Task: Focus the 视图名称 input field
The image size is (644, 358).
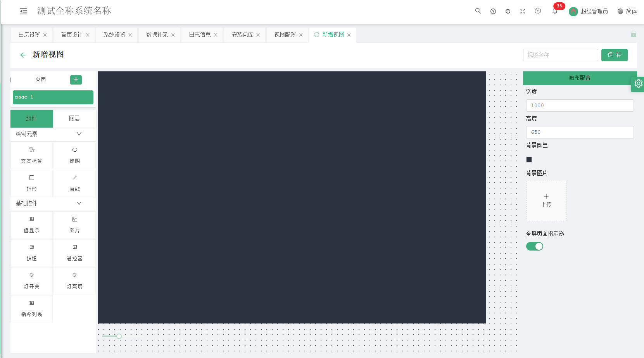Action: pos(561,55)
